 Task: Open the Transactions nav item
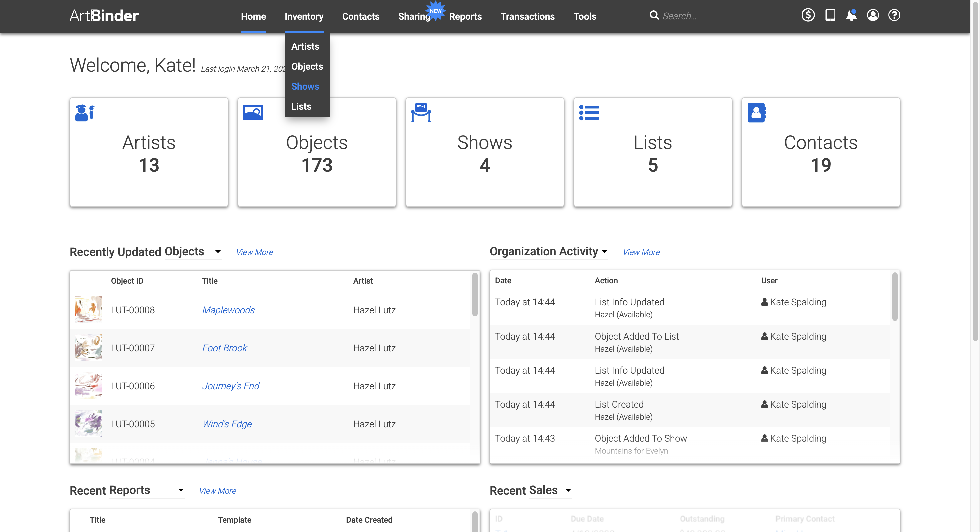pos(527,16)
